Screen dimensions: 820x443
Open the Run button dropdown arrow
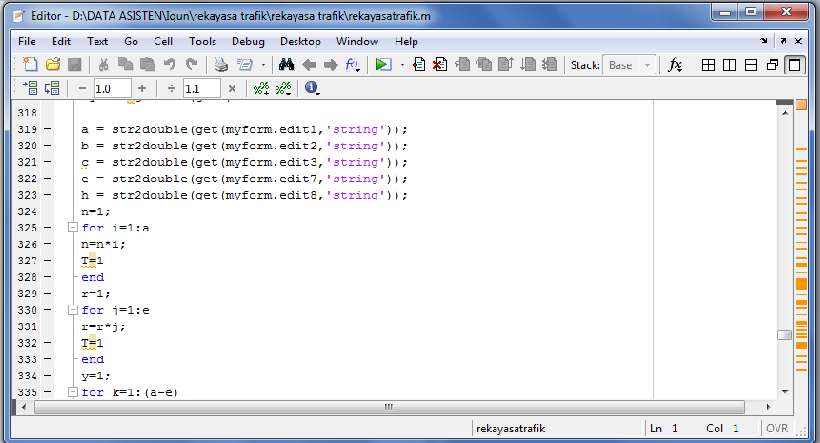(x=402, y=64)
